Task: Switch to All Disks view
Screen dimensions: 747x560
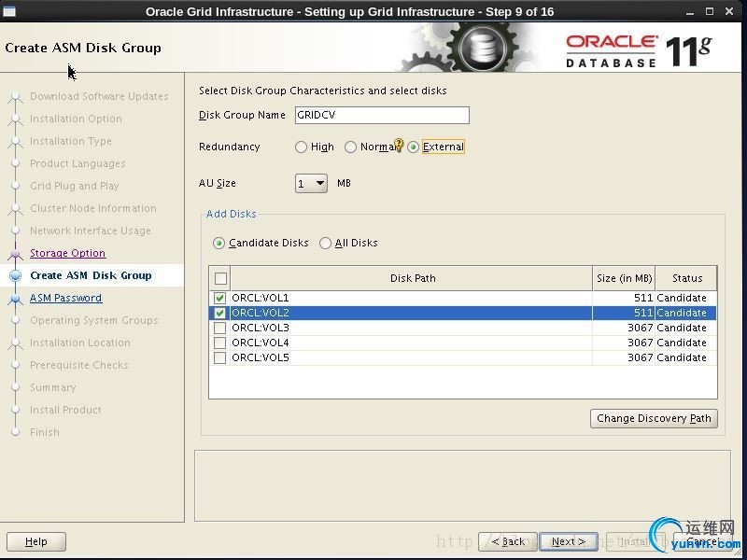Action: point(325,244)
